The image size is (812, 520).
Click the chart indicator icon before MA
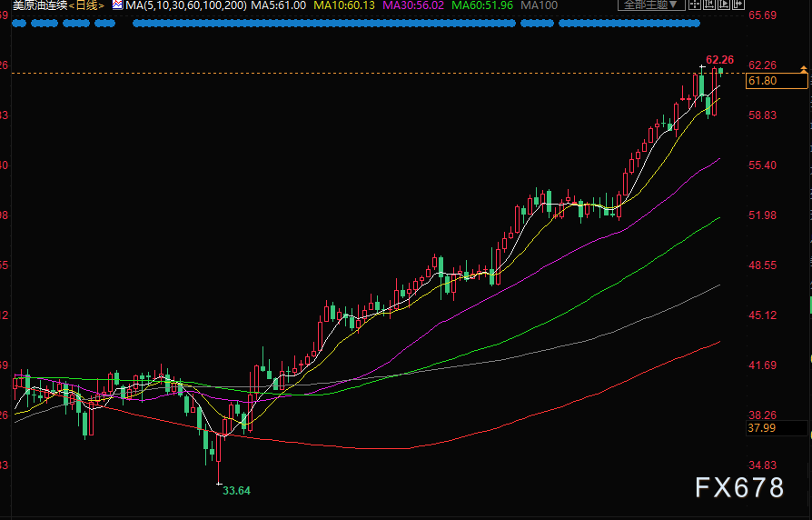(117, 5)
